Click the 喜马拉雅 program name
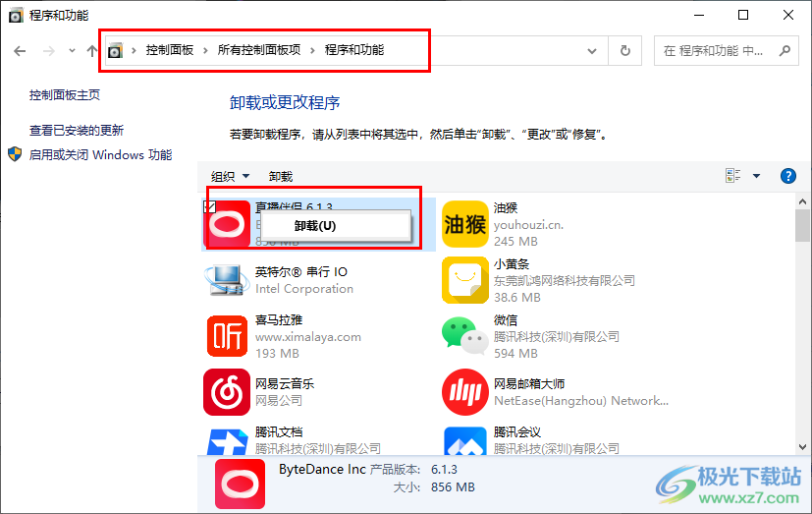Viewport: 812px width, 514px height. pyautogui.click(x=279, y=319)
